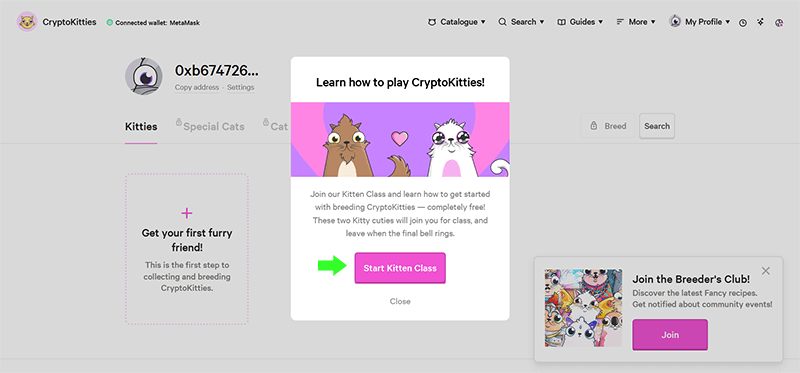The image size is (800, 373).
Task: Switch to the Kitties tab
Action: [141, 127]
